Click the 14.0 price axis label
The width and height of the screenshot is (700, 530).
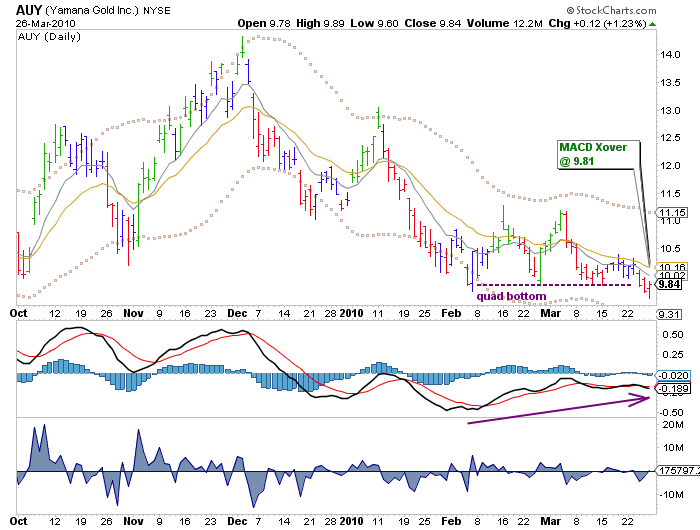click(x=670, y=55)
